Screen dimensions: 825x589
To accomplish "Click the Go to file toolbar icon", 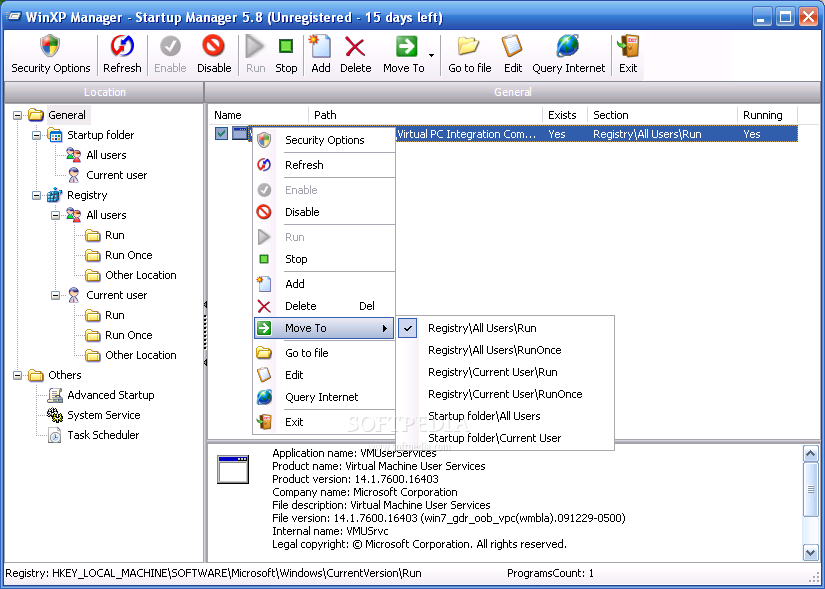I will pos(468,46).
